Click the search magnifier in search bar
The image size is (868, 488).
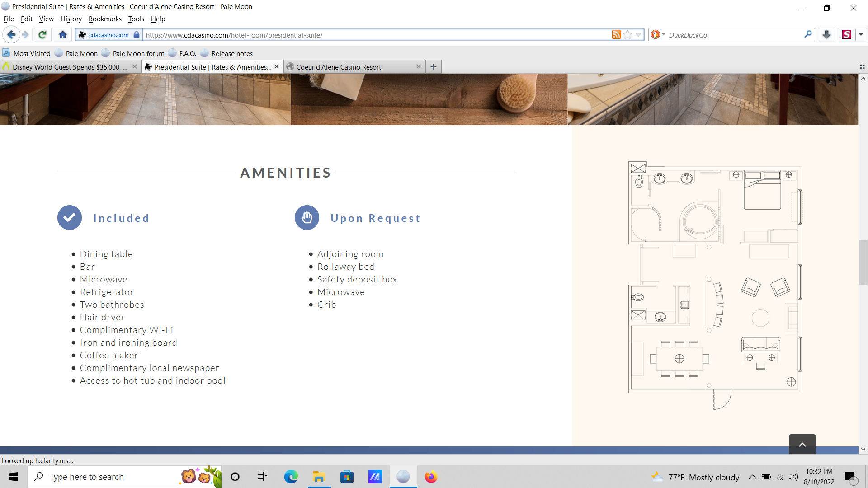click(808, 34)
